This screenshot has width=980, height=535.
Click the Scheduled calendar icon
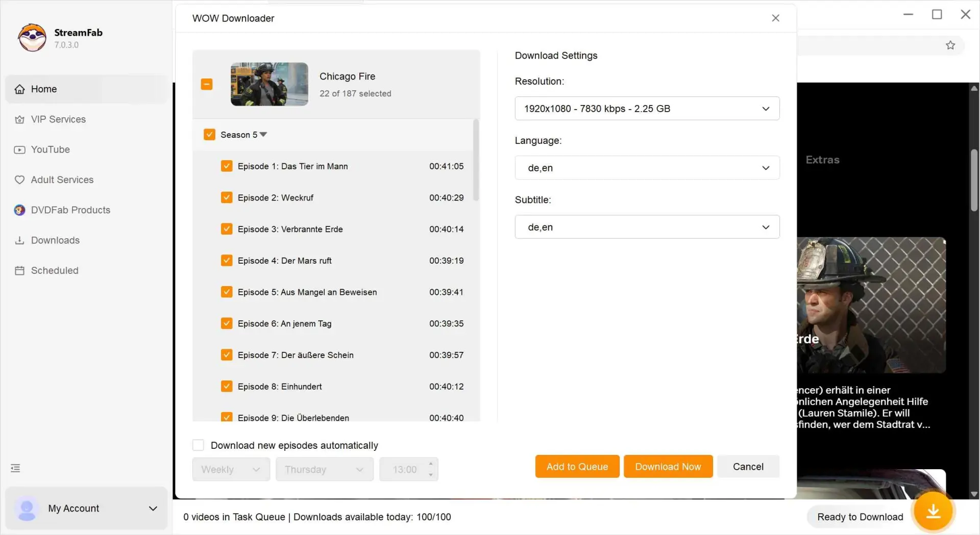coord(19,271)
